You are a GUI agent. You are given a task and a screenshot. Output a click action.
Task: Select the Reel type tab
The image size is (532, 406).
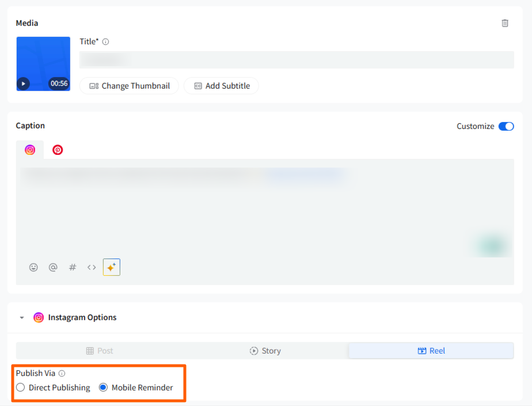[431, 351]
